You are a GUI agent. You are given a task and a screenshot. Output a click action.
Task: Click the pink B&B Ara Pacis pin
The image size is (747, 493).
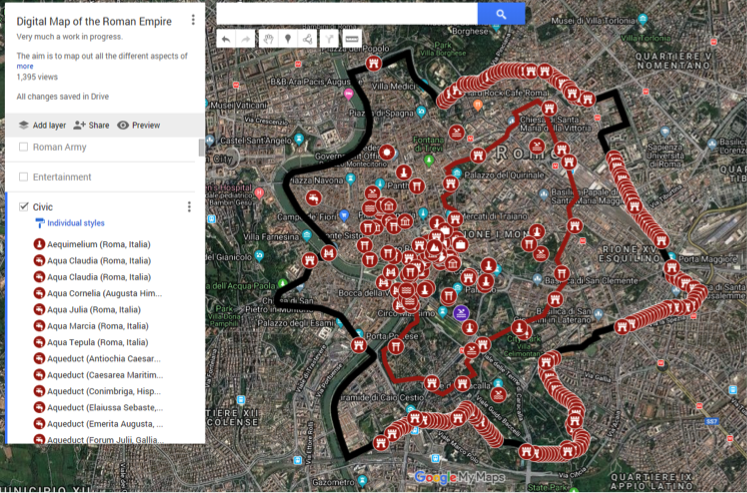(x=349, y=94)
